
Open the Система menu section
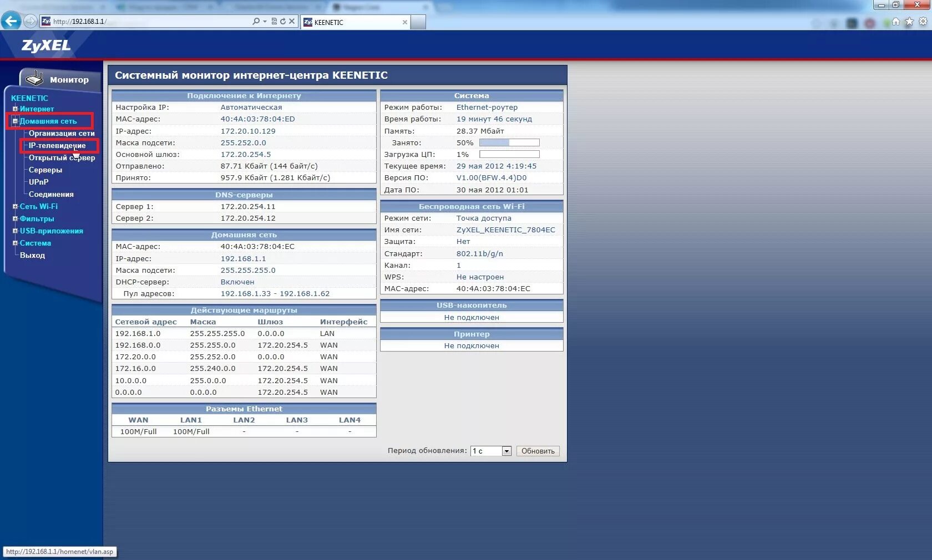(x=36, y=243)
